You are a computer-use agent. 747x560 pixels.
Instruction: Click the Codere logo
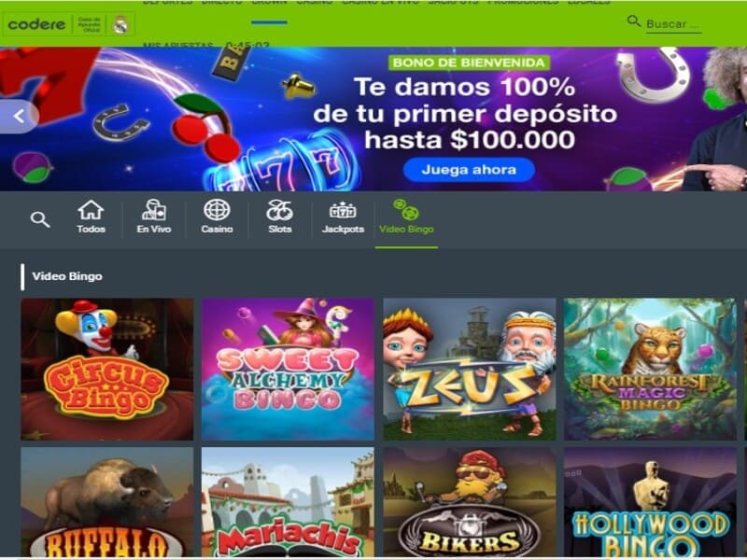(x=36, y=24)
